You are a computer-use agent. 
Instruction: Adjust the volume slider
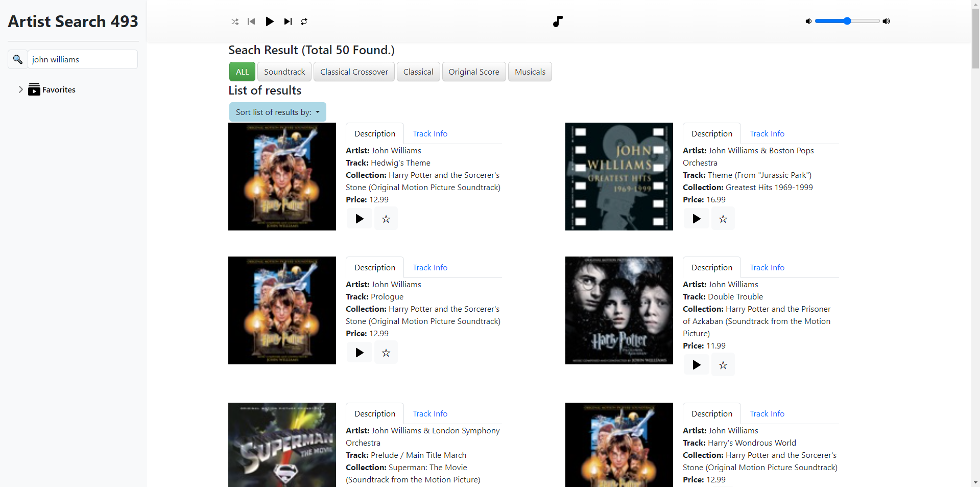[x=847, y=21]
